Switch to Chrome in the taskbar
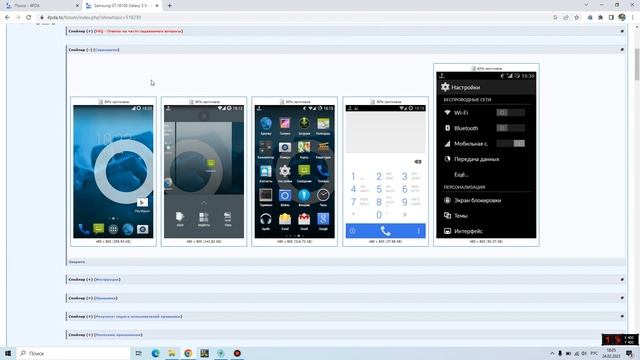This screenshot has width=640, height=360. [188, 353]
